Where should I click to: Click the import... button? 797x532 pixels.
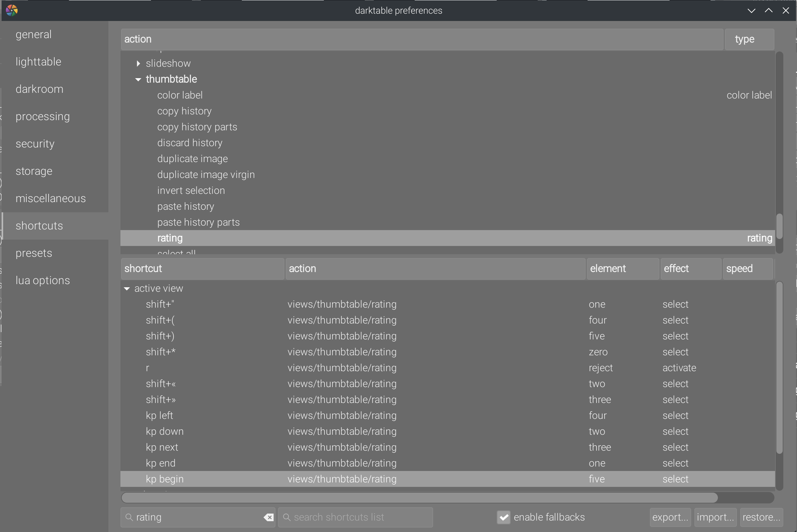tap(715, 517)
